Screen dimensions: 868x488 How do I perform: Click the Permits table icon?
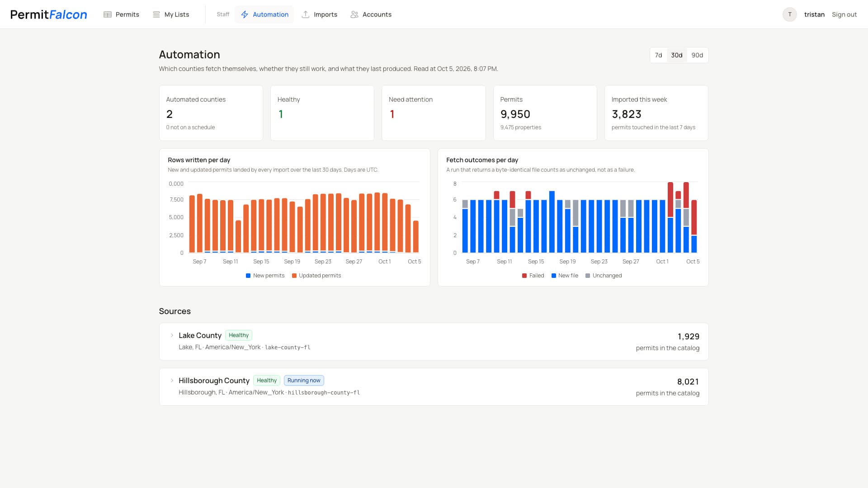pos(108,14)
